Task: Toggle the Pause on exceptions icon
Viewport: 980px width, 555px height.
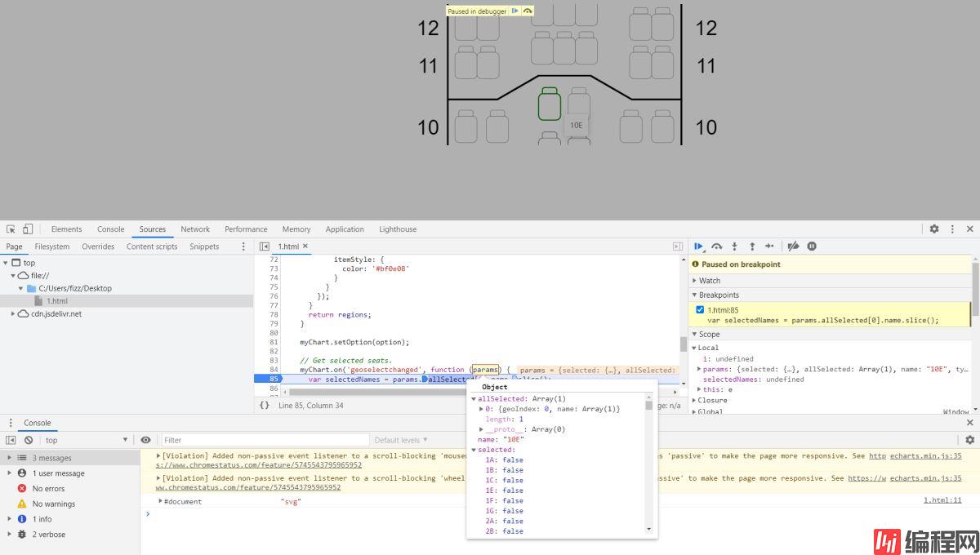Action: 812,246
